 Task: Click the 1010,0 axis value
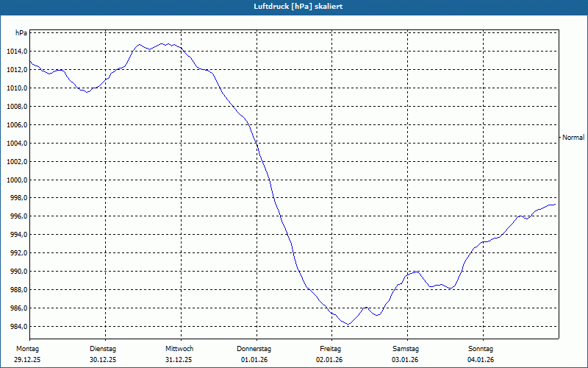tap(17, 88)
